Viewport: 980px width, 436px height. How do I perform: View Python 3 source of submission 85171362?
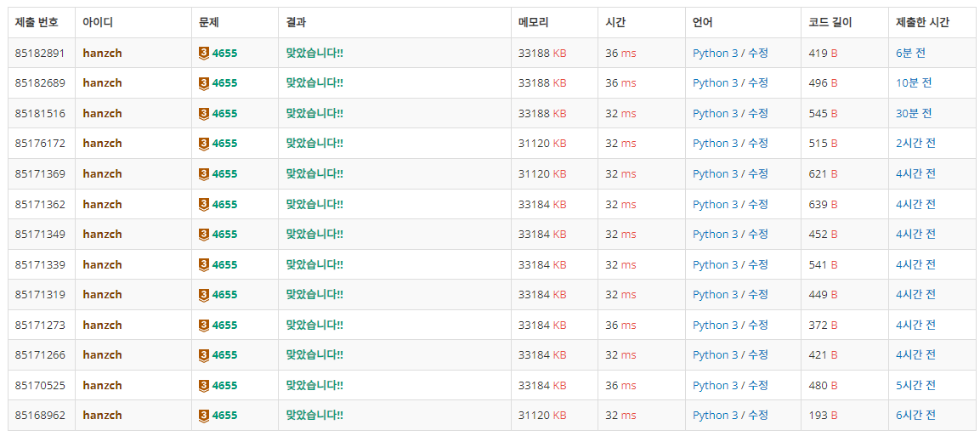[715, 204]
